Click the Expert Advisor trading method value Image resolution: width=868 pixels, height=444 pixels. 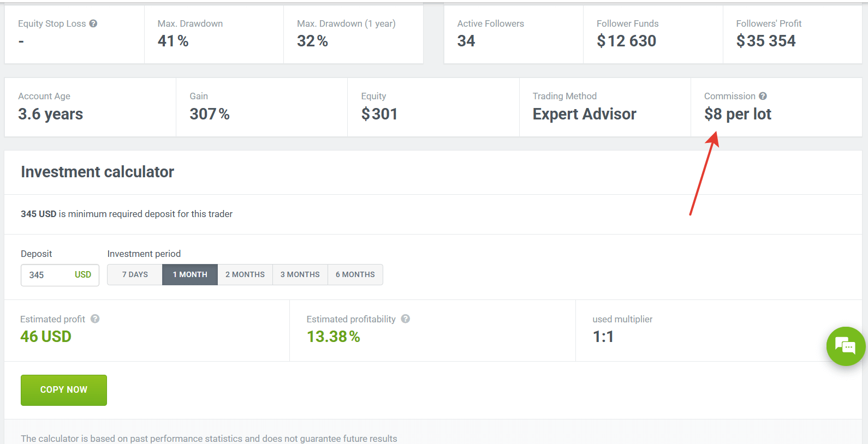(x=584, y=114)
